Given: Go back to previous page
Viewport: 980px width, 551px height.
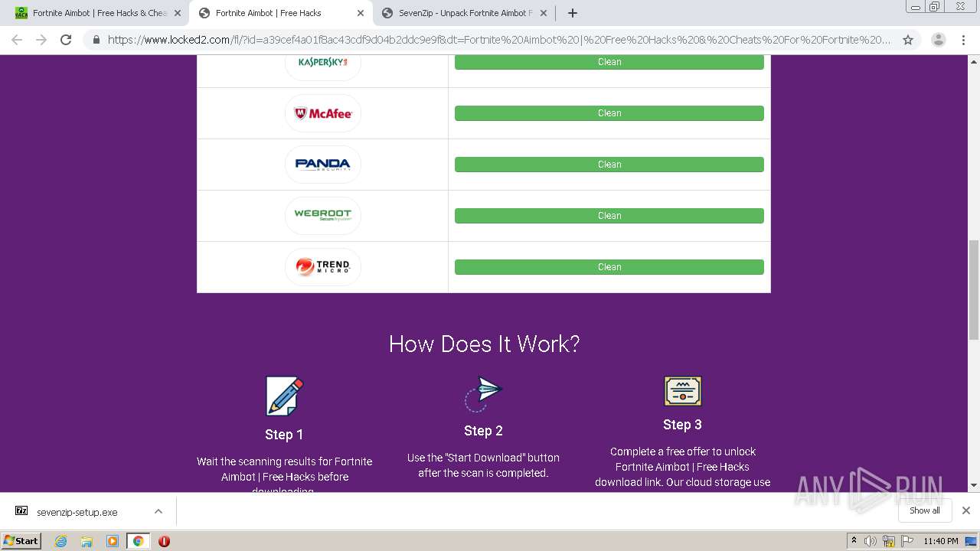Looking at the screenshot, I should point(17,40).
